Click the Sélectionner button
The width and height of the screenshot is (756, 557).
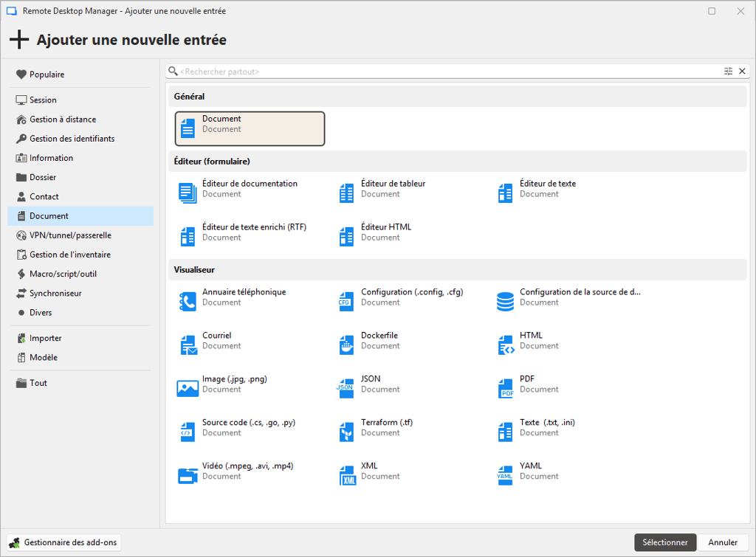coord(664,542)
